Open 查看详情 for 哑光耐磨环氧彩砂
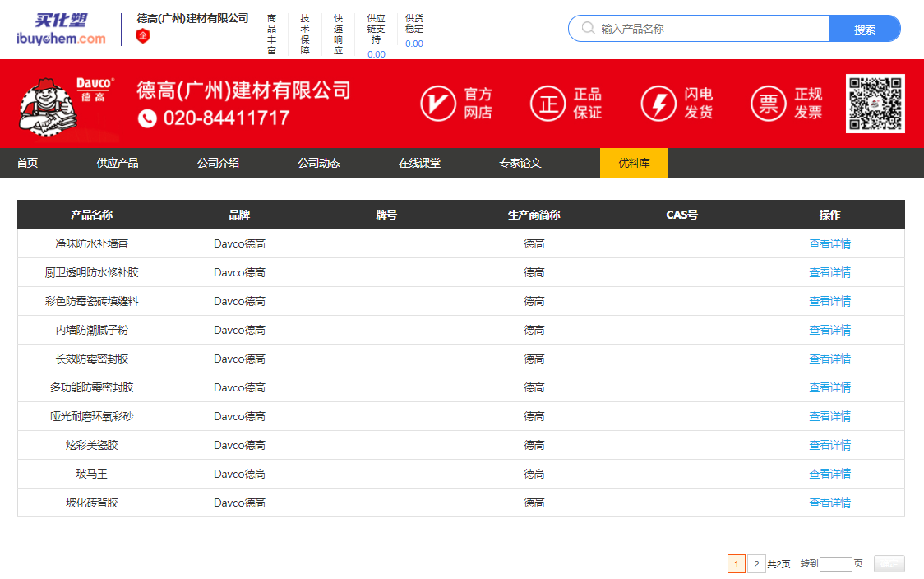Image resolution: width=924 pixels, height=579 pixels. click(829, 416)
